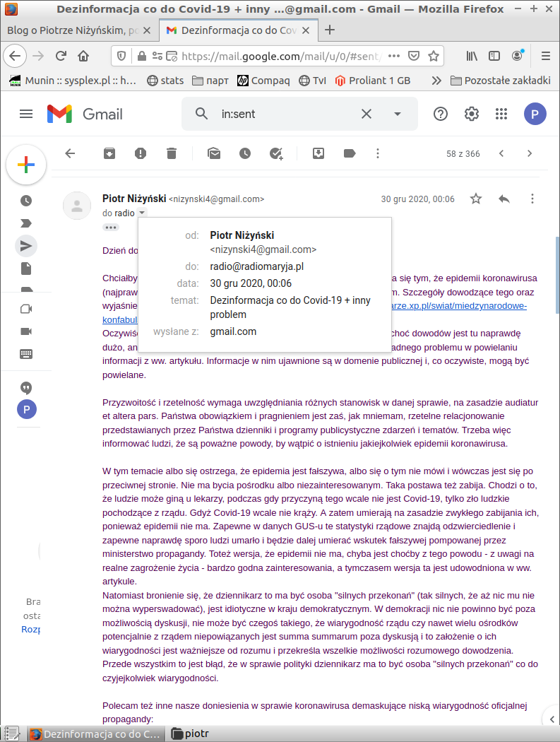Click Firefox back navigation button
This screenshot has height=742, width=560.
pyautogui.click(x=15, y=56)
